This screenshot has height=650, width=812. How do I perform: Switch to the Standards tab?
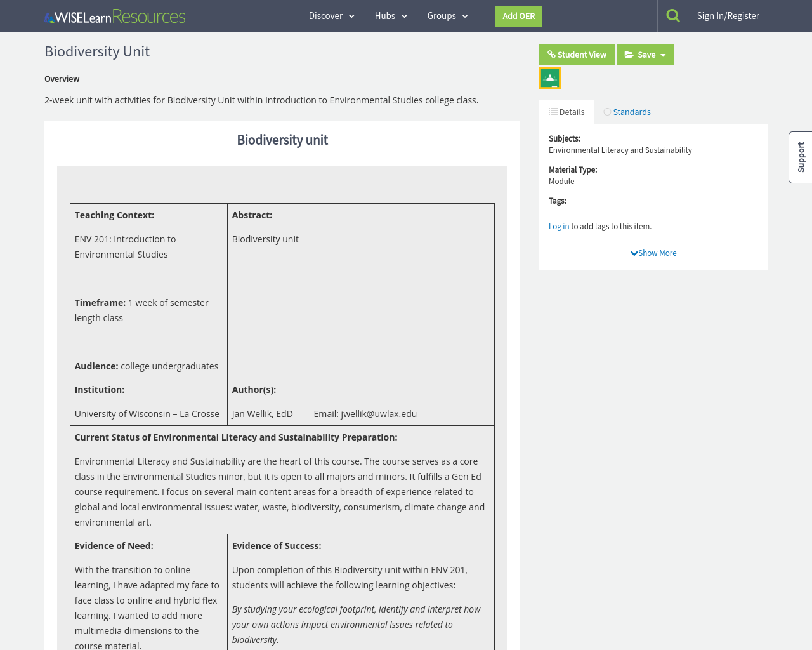click(x=632, y=111)
